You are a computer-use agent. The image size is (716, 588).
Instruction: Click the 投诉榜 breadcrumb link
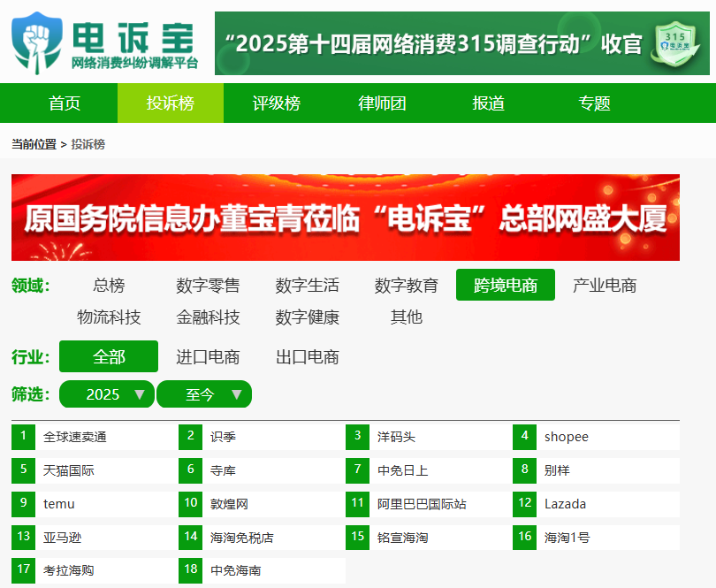pos(88,144)
